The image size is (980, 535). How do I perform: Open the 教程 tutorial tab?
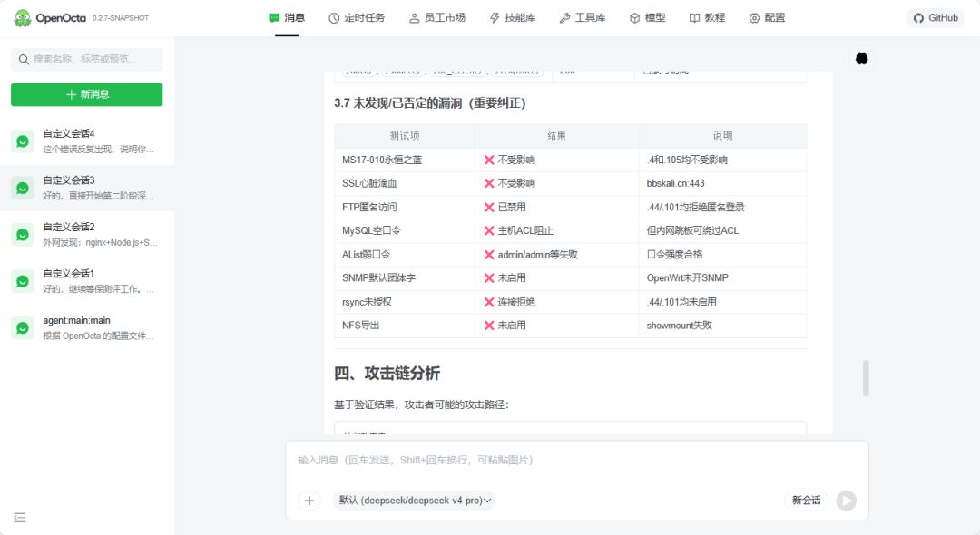pyautogui.click(x=707, y=18)
